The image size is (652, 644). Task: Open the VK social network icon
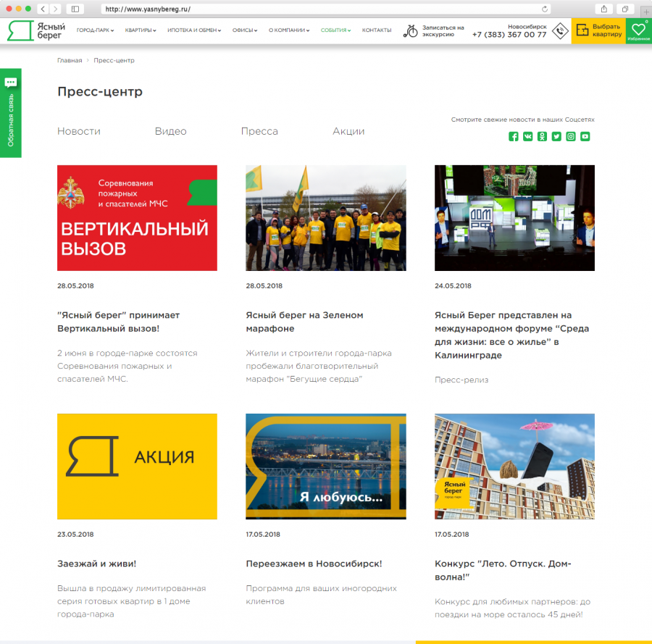527,136
